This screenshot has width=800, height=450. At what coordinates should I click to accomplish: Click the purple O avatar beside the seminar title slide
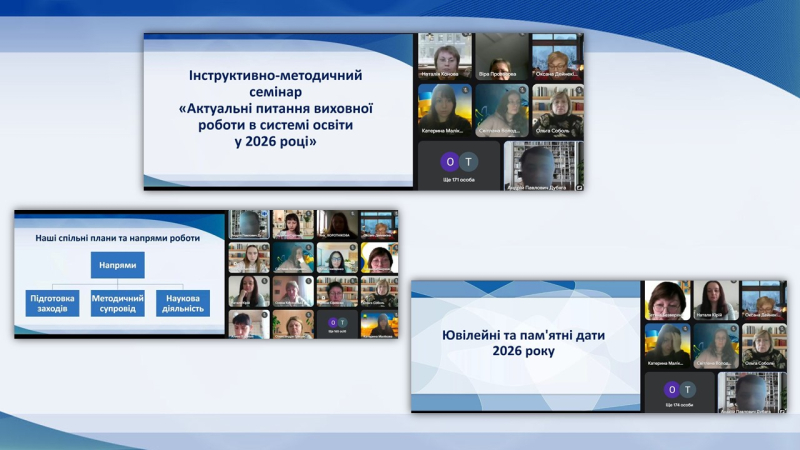coord(450,161)
